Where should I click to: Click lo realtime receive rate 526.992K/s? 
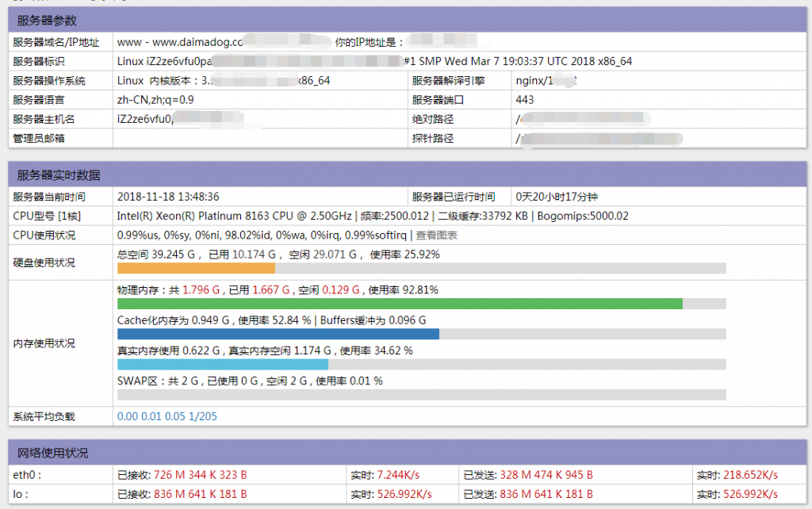click(x=404, y=494)
